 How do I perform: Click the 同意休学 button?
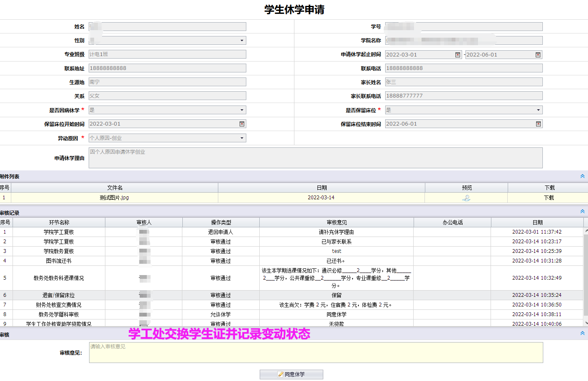pyautogui.click(x=291, y=374)
